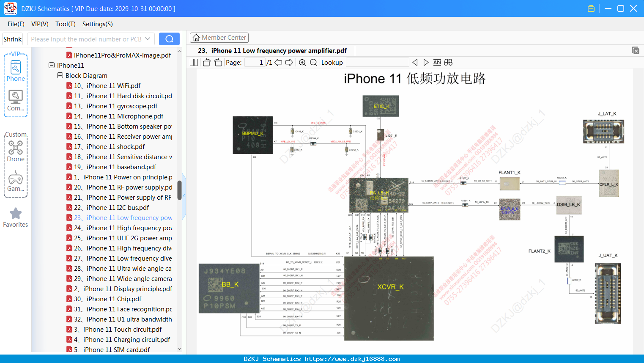Click the home icon in Member Center
The width and height of the screenshot is (644, 363).
click(196, 38)
